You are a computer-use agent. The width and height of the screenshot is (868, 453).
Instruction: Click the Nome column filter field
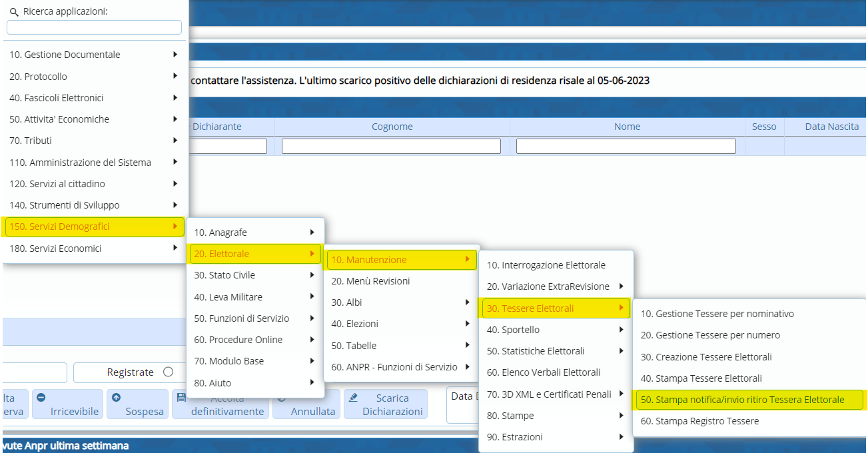point(626,146)
